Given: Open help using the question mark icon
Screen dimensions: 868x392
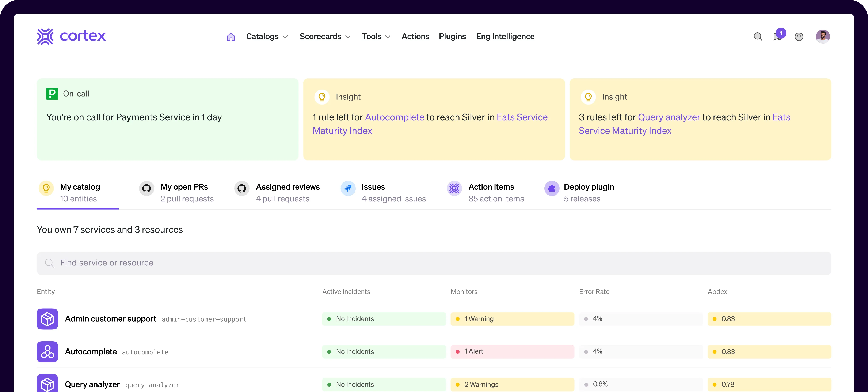Looking at the screenshot, I should pos(799,37).
